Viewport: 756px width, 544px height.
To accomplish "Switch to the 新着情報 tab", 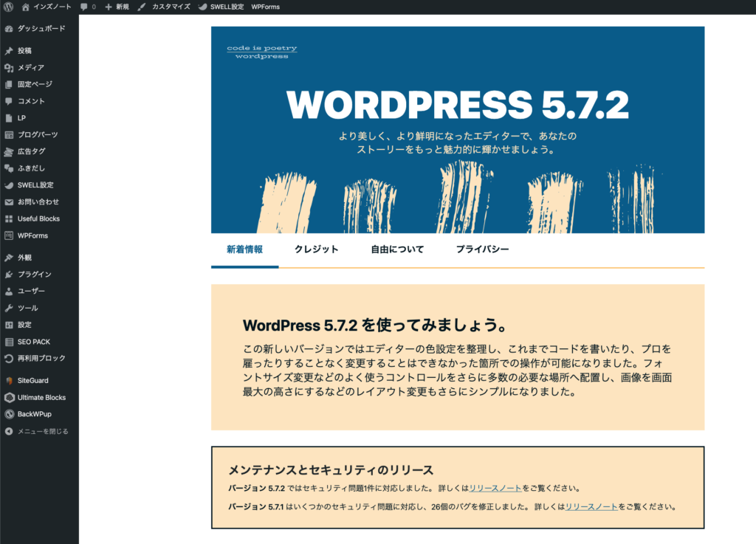I will 245,249.
